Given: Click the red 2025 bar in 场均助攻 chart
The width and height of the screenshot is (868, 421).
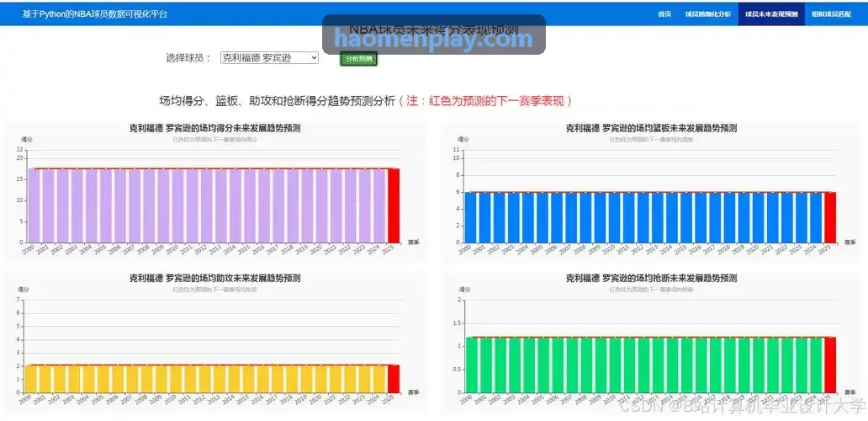Looking at the screenshot, I should (x=393, y=379).
